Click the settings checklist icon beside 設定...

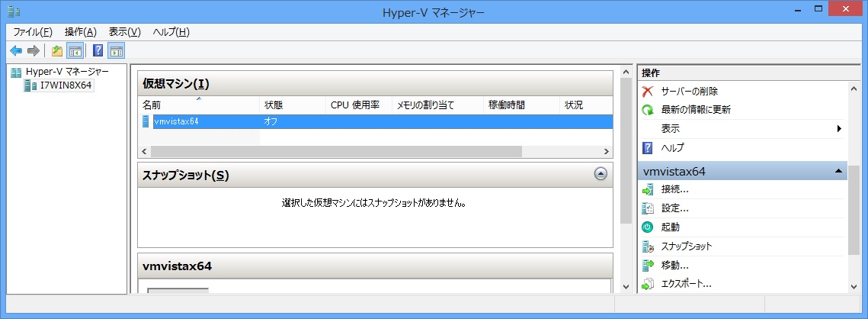coord(648,208)
